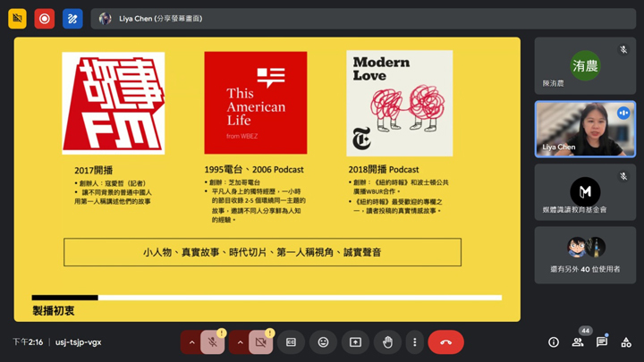Turn on closed captions
644x362 pixels.
(x=291, y=341)
